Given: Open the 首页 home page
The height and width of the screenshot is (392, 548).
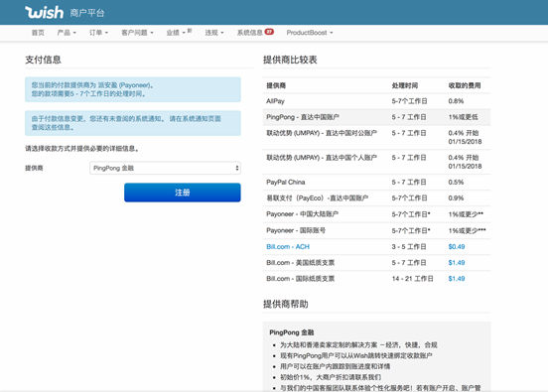Looking at the screenshot, I should [x=38, y=33].
